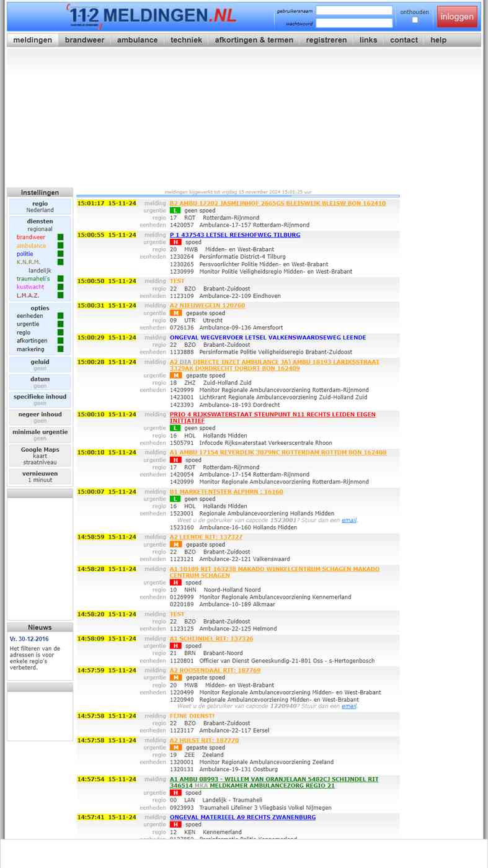Click the M urgency badge on the A2 Leende rit report
This screenshot has width=488, height=868.
pyautogui.click(x=175, y=545)
